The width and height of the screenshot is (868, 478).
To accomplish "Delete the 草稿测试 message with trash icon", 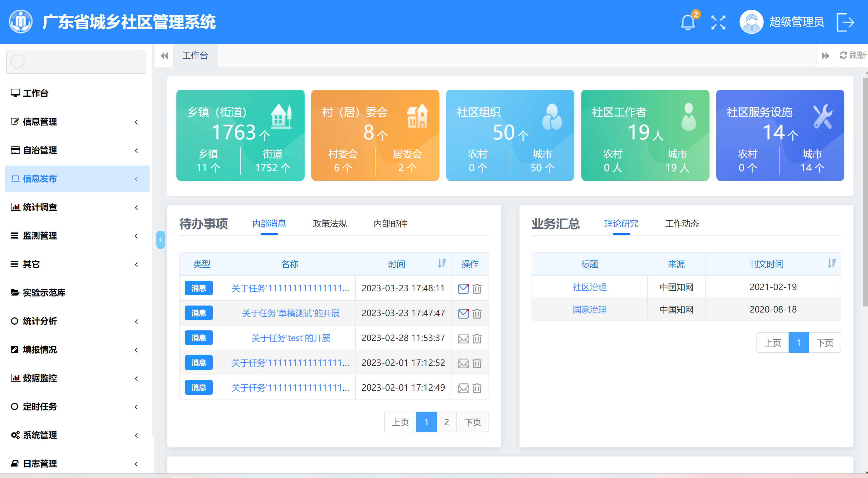I will tap(477, 313).
